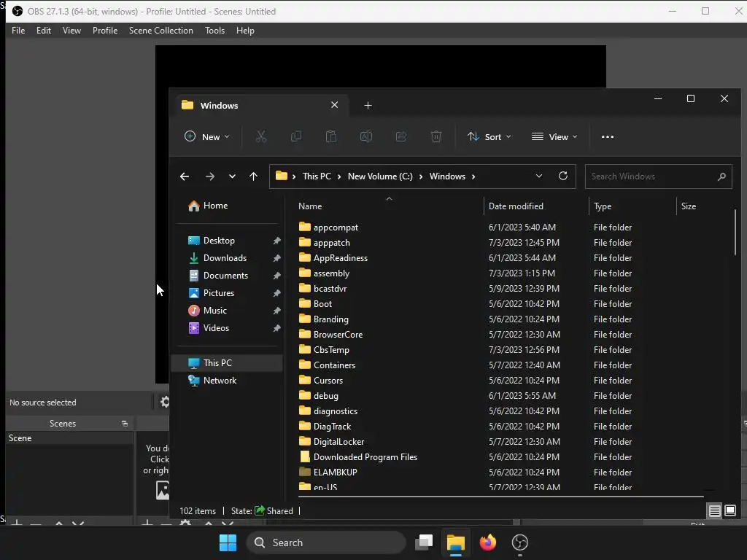Viewport: 747px width, 560px height.
Task: Expand chevron after This PC in breadcrumb
Action: (339, 176)
